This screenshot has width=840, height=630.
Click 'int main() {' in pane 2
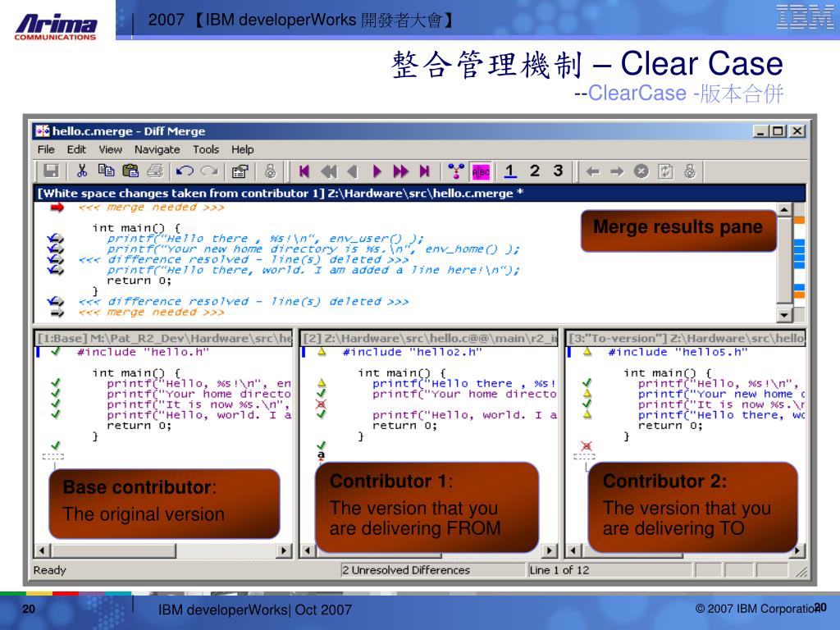(x=402, y=373)
